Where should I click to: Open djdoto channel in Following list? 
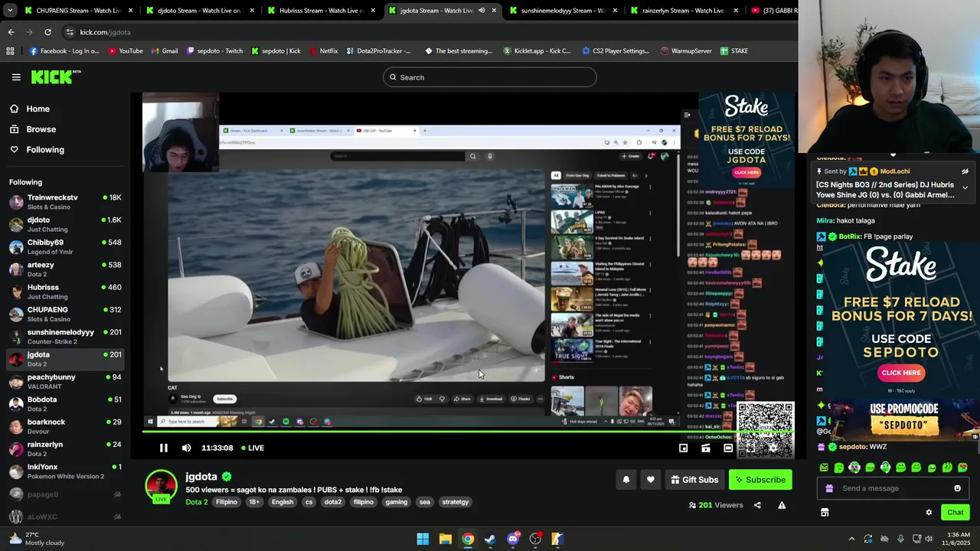[65, 224]
